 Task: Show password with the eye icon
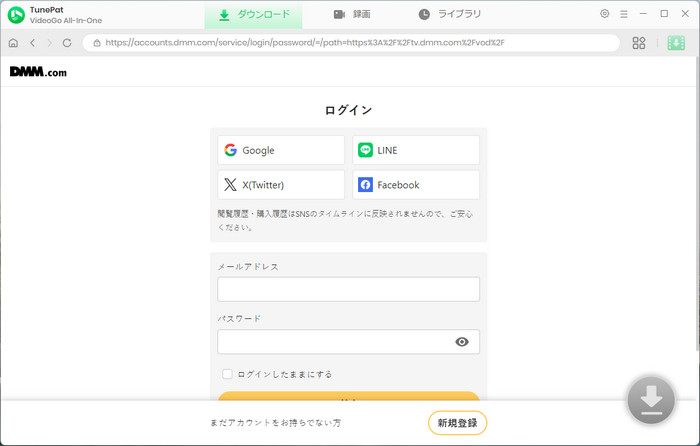click(x=462, y=342)
